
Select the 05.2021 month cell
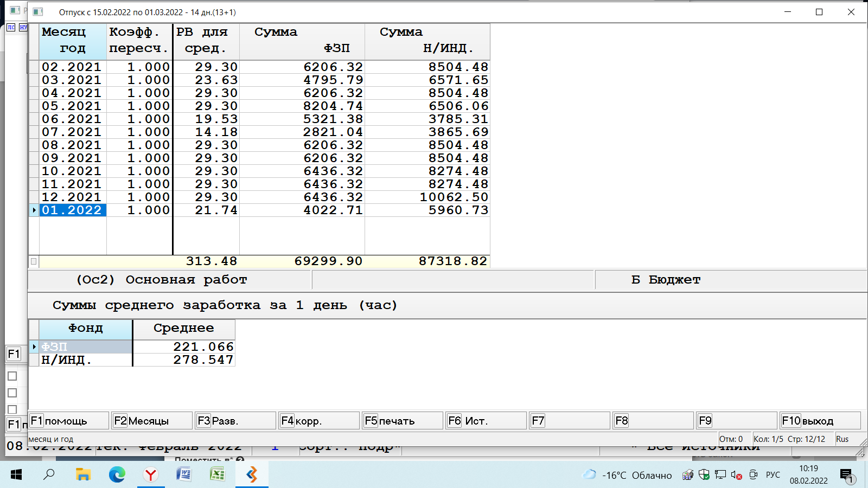click(x=72, y=106)
